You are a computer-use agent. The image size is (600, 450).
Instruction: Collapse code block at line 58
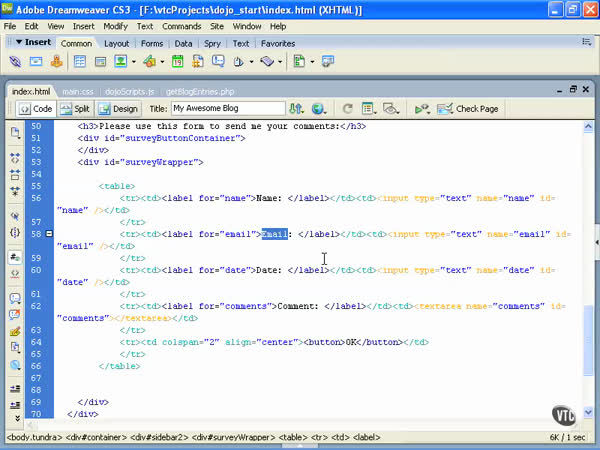[49, 234]
